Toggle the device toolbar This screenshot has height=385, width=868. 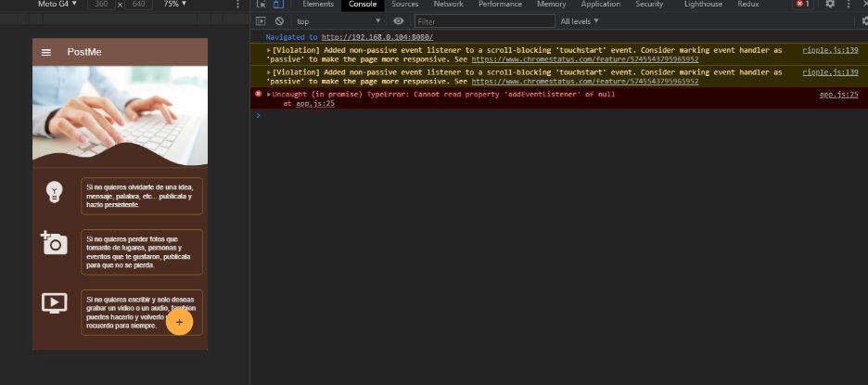pos(277,5)
